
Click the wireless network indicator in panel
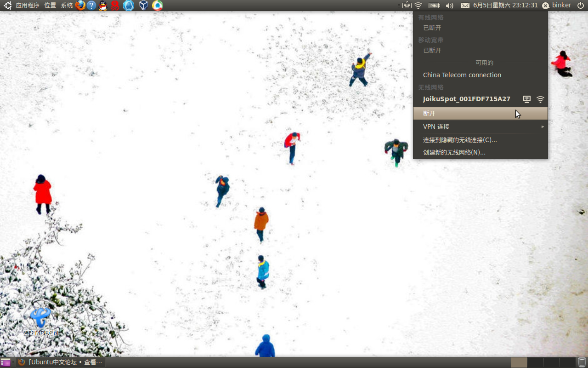418,6
